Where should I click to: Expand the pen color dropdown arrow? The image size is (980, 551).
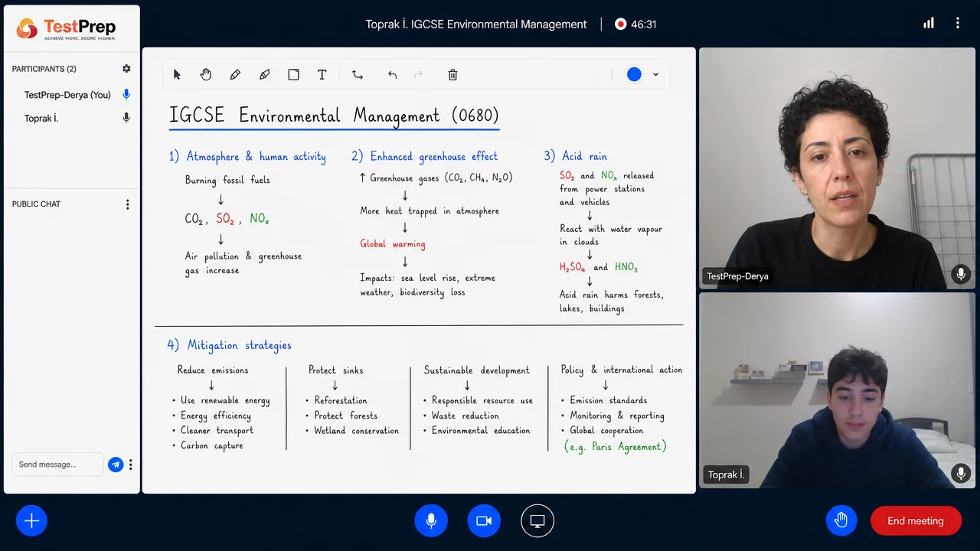click(x=655, y=74)
